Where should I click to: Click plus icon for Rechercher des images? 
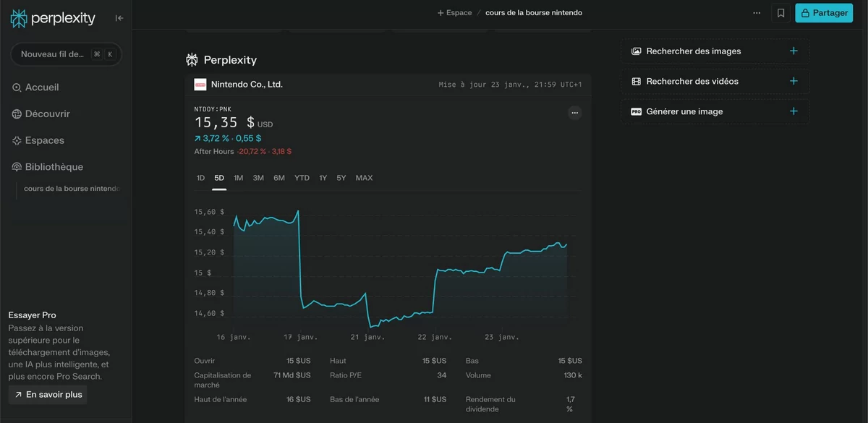[x=793, y=51]
